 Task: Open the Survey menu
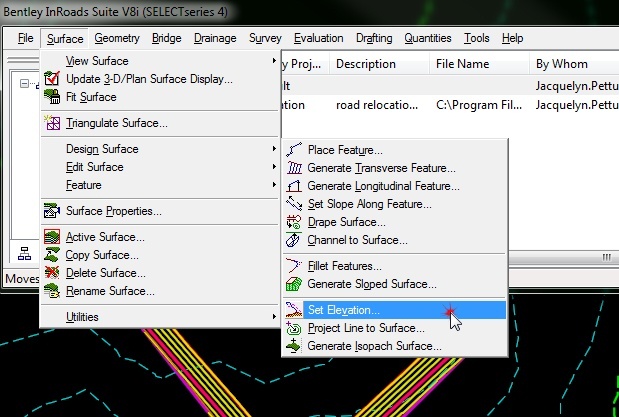265,38
